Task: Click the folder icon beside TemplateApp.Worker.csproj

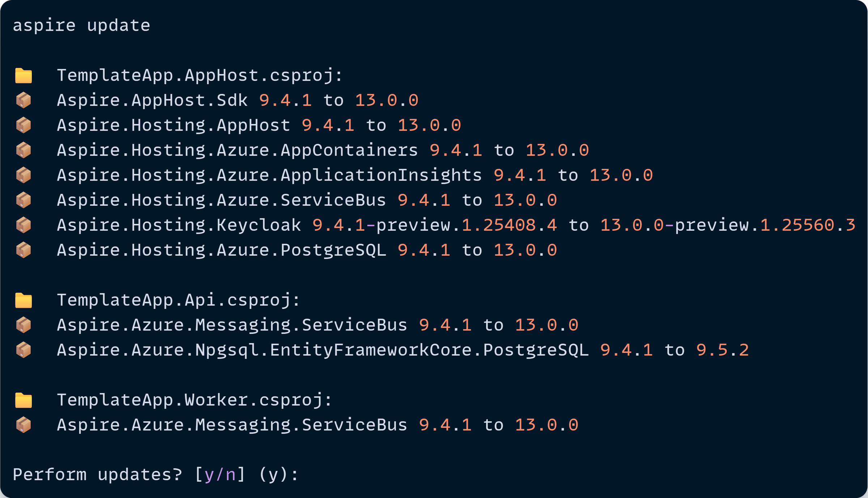Action: pyautogui.click(x=24, y=400)
